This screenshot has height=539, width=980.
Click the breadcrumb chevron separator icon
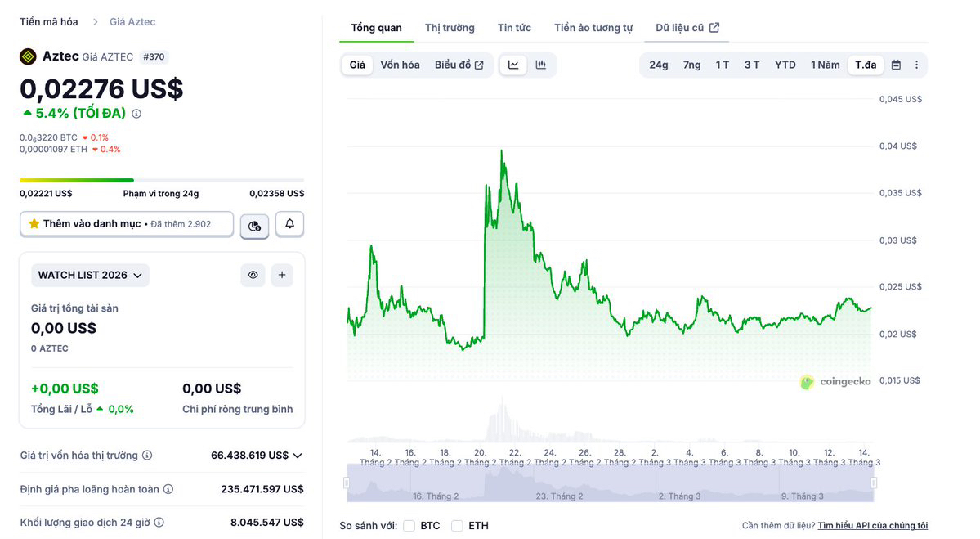click(95, 22)
